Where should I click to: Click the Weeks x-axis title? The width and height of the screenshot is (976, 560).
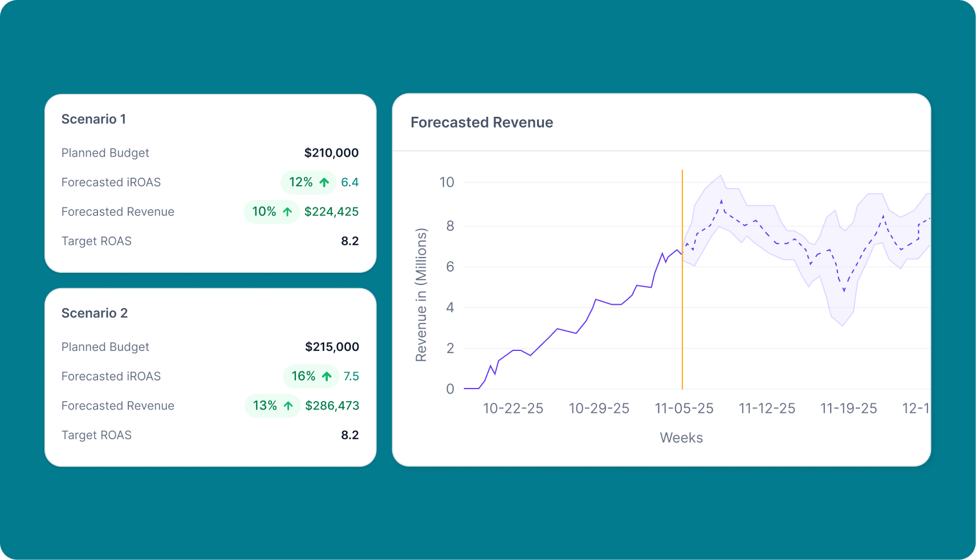681,438
